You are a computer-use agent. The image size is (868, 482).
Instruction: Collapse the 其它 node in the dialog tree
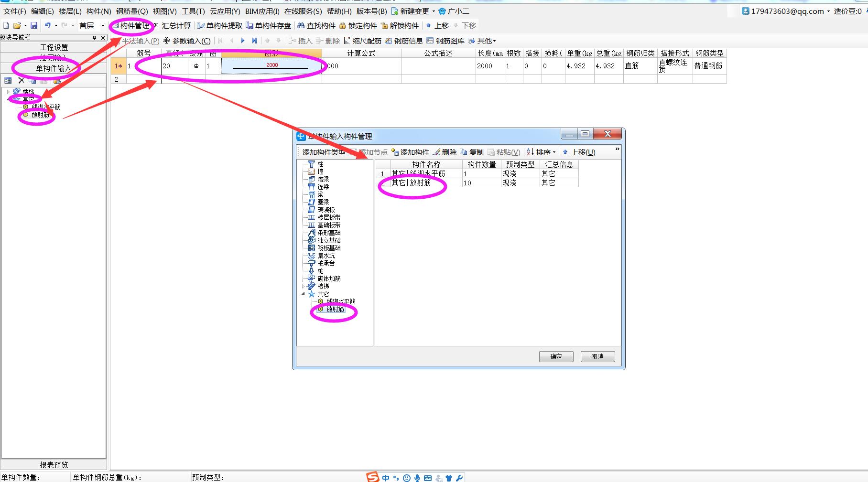pos(303,294)
